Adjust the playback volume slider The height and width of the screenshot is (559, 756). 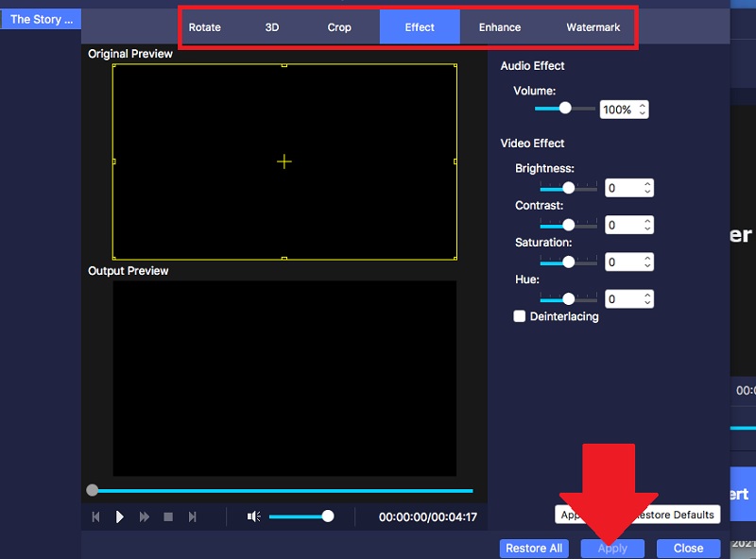tap(301, 517)
